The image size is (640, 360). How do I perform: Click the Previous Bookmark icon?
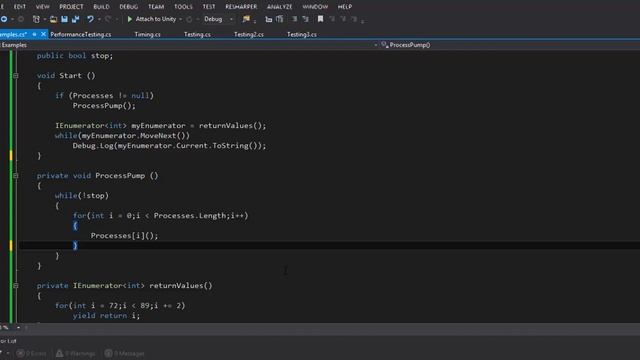pos(332,19)
